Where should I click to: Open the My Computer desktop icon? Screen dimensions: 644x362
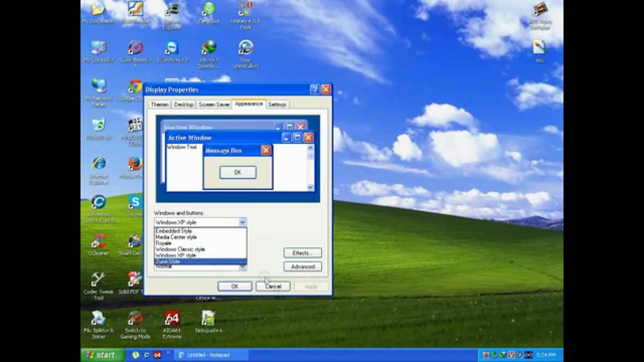pos(99,52)
